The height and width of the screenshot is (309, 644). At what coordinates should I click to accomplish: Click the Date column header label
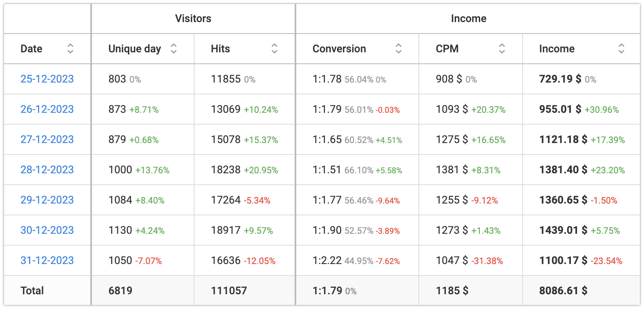click(31, 49)
